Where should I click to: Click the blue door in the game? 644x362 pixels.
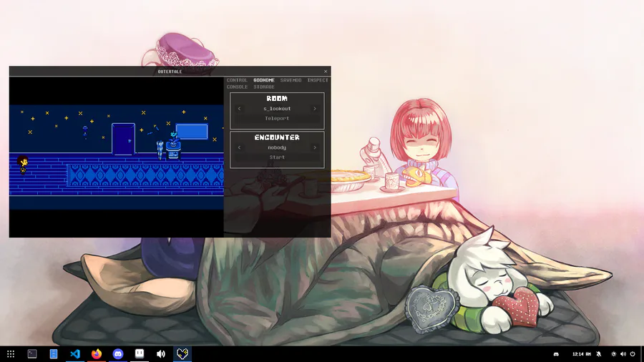[123, 139]
